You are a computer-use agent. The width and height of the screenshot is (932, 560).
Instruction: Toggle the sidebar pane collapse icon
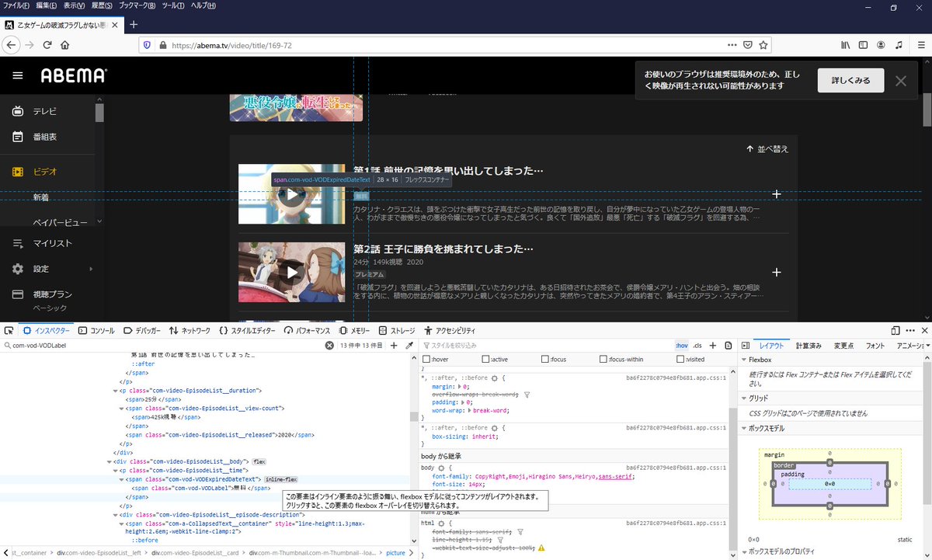click(x=745, y=345)
